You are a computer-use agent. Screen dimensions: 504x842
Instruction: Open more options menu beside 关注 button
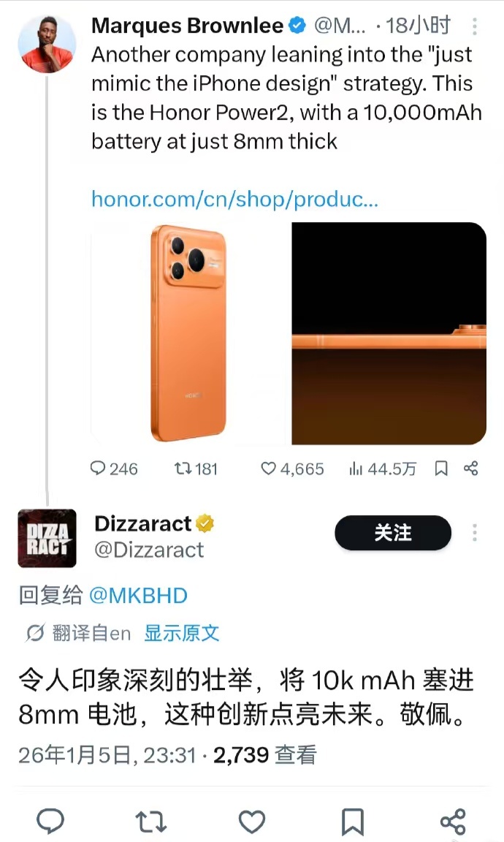475,533
